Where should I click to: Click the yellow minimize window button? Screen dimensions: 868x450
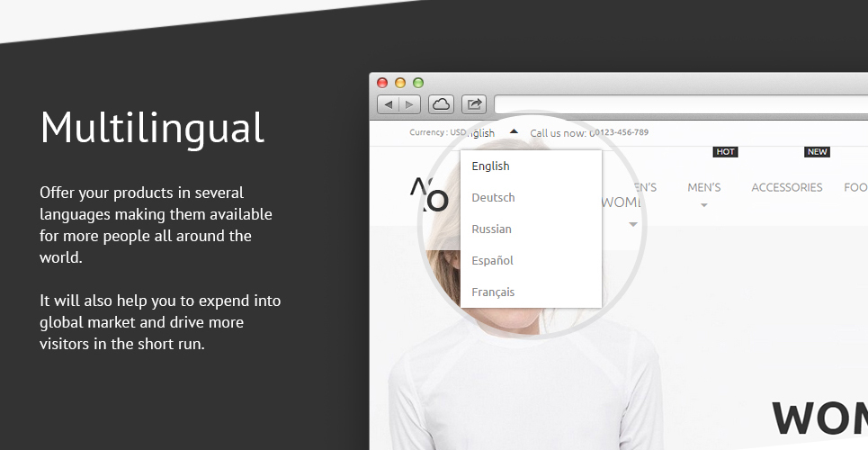point(400,83)
